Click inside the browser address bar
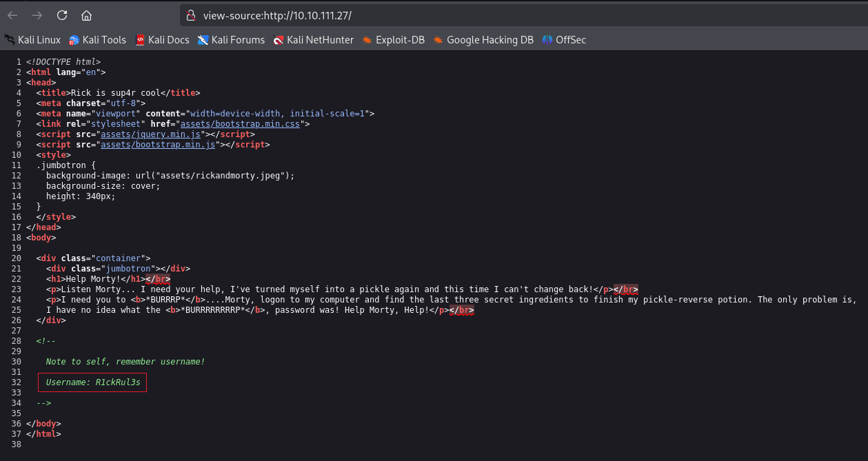The width and height of the screenshot is (868, 461). pyautogui.click(x=345, y=14)
